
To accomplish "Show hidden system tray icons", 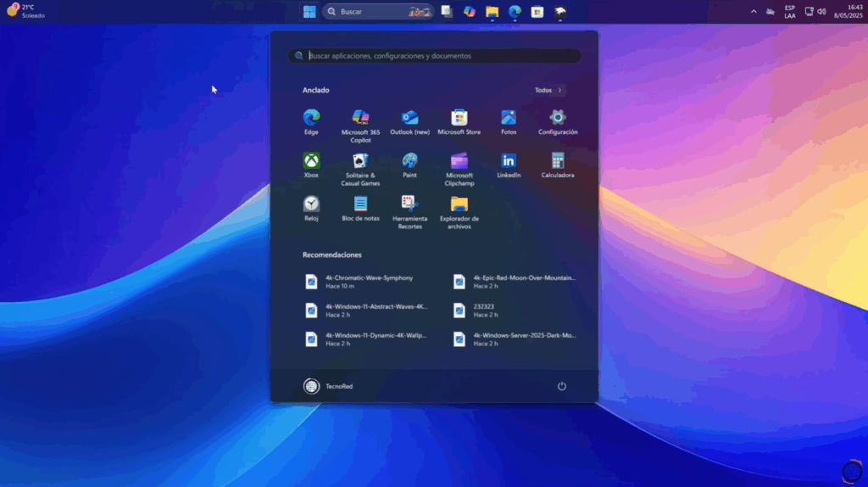I will tap(754, 12).
